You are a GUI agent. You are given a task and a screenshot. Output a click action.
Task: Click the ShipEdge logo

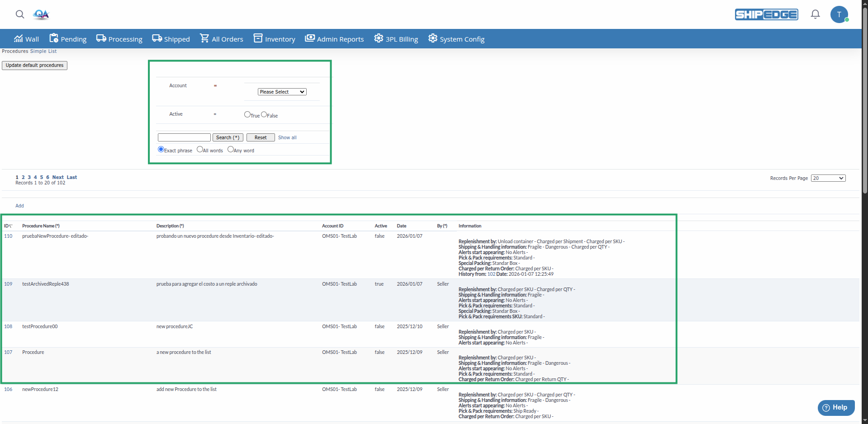tap(766, 14)
